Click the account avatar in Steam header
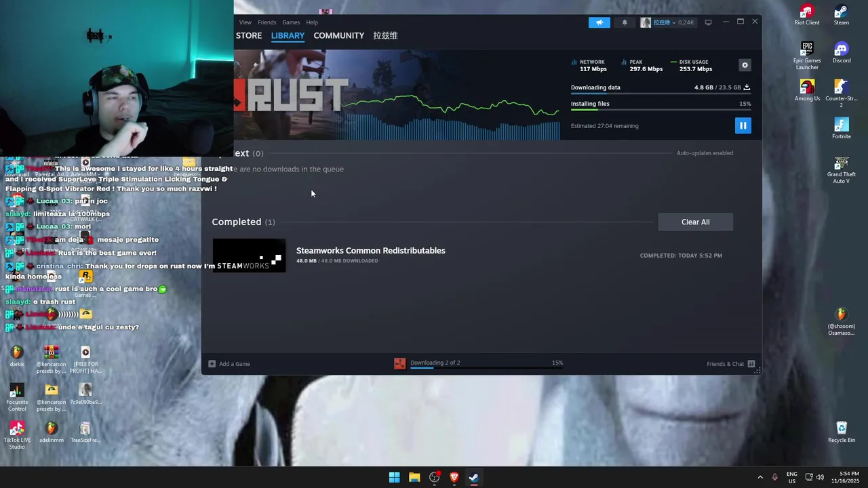 646,22
